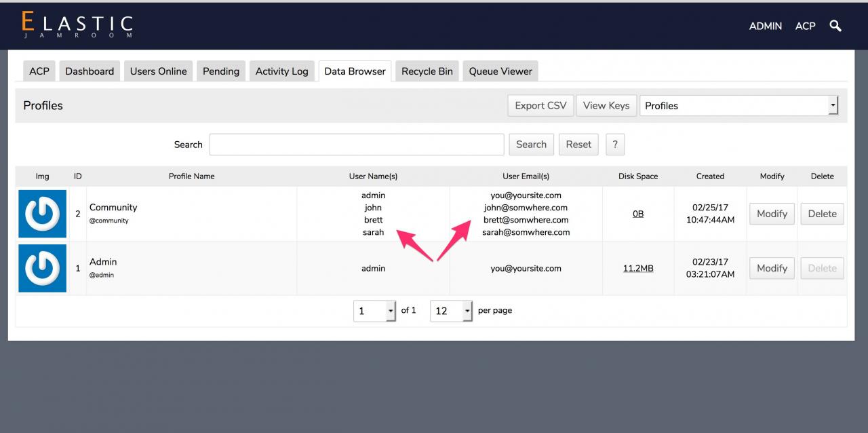Click the Reset button

click(x=578, y=144)
